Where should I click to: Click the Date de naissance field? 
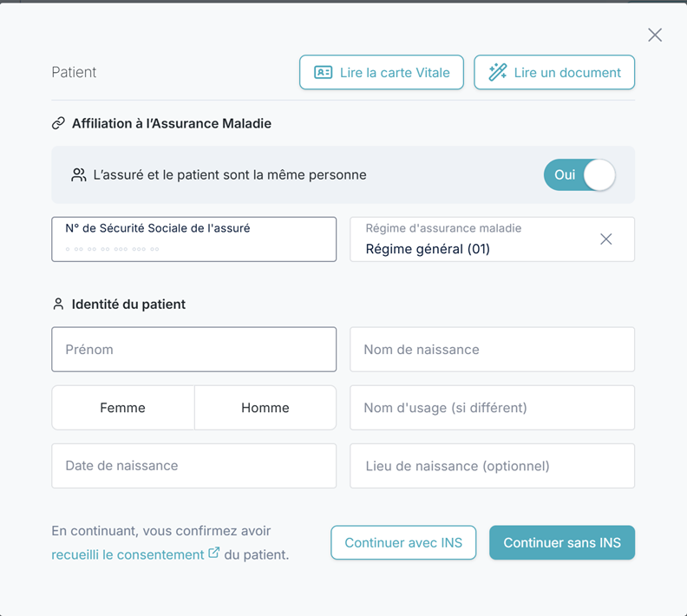(193, 466)
